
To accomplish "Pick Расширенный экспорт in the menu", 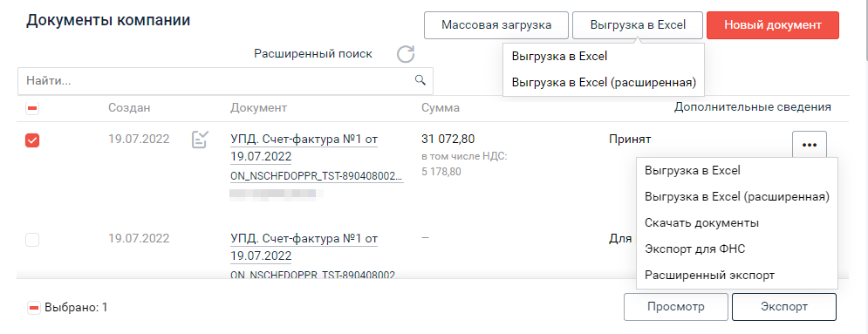I will pos(710,275).
